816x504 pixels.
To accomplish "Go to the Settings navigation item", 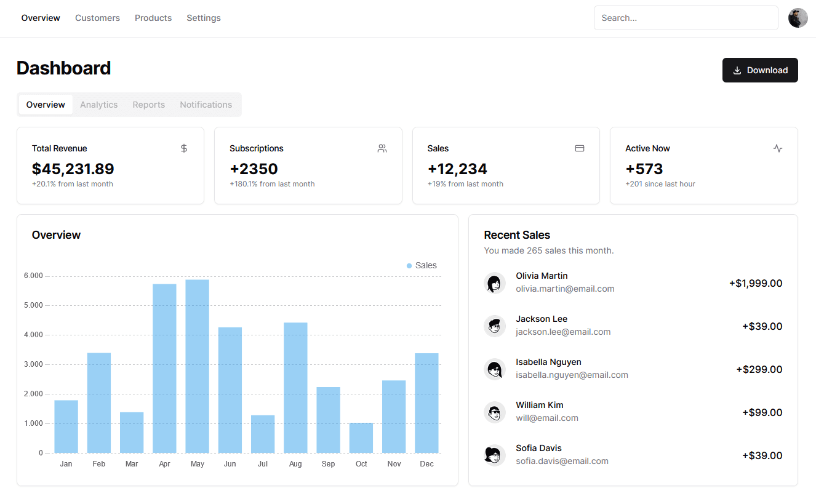I will pyautogui.click(x=203, y=18).
